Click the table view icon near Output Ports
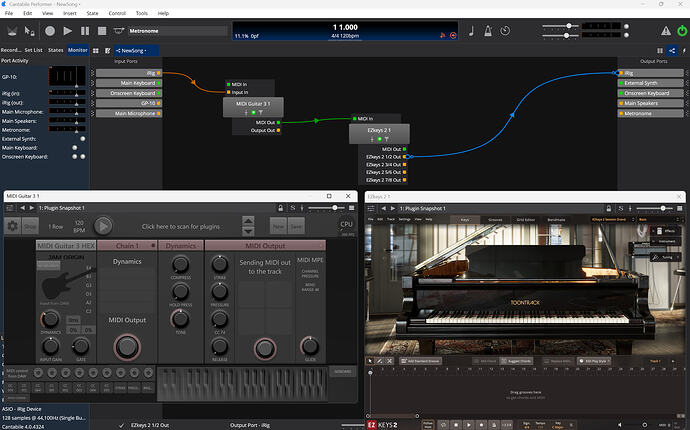The width and height of the screenshot is (690, 430). (x=660, y=51)
